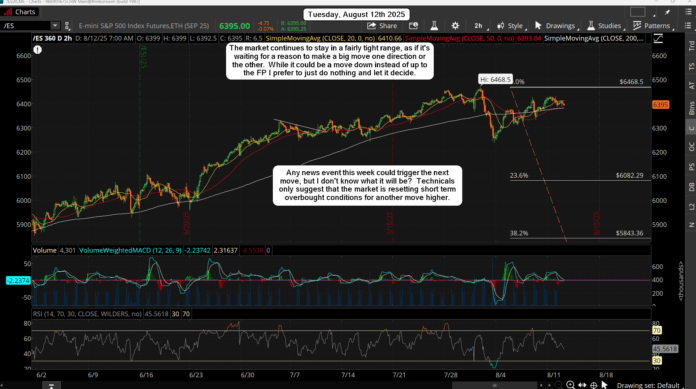Click the Style button

pyautogui.click(x=510, y=26)
